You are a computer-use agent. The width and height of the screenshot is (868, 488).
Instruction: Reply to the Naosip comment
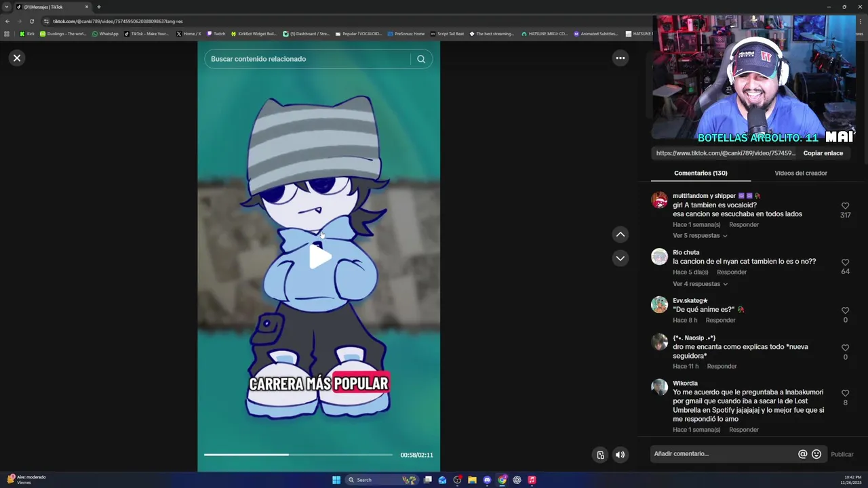(722, 367)
